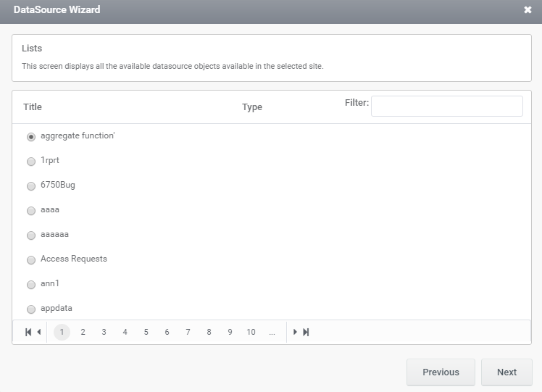The height and width of the screenshot is (392, 542).
Task: Click the Next button
Action: pos(506,372)
